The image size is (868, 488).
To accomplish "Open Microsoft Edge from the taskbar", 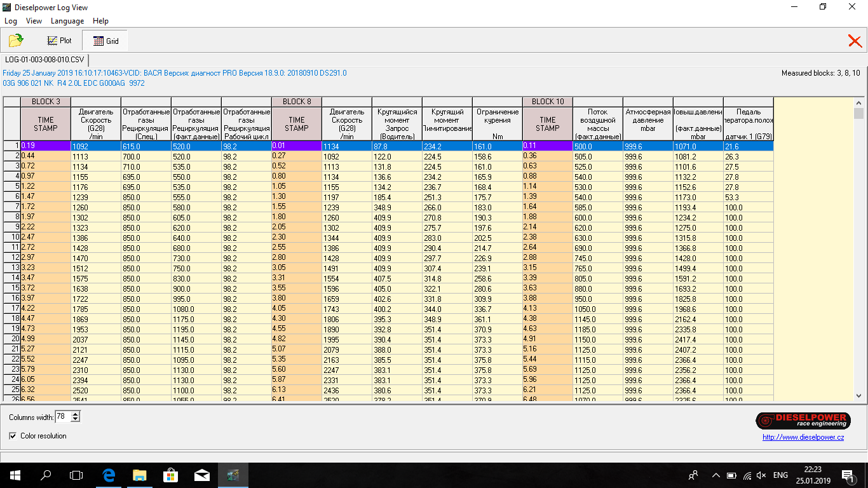I will pyautogui.click(x=109, y=475).
